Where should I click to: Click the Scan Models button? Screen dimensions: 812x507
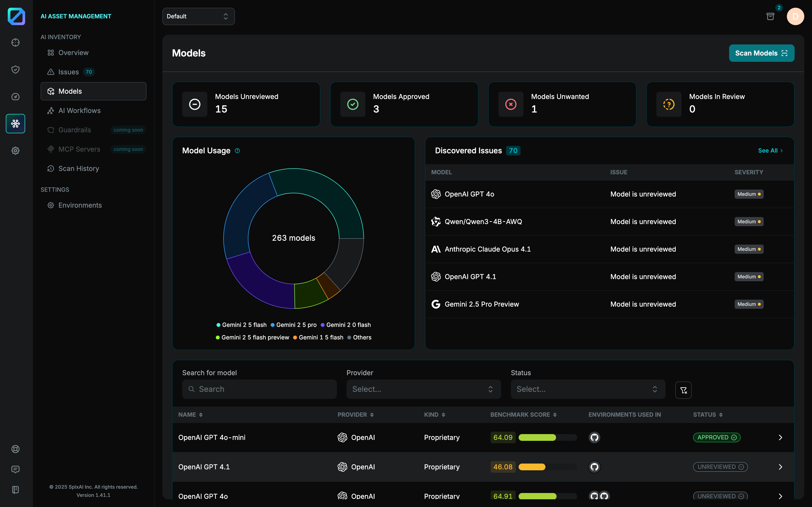[761, 53]
